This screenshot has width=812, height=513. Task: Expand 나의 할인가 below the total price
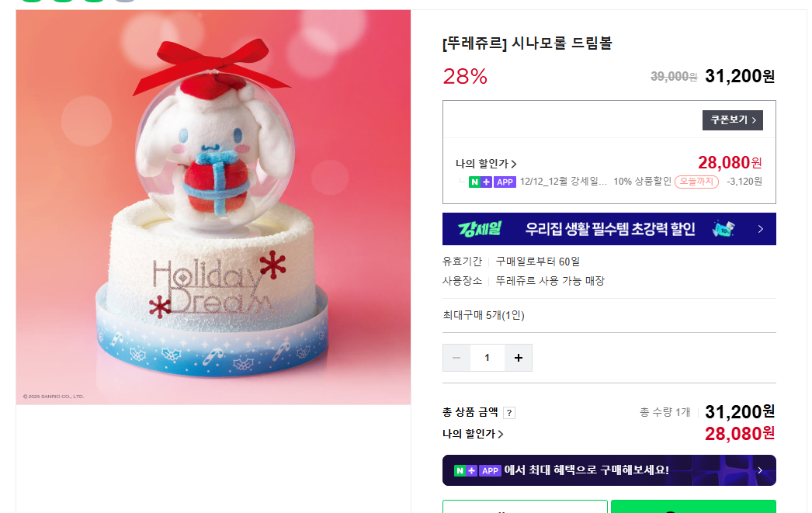[x=473, y=434]
